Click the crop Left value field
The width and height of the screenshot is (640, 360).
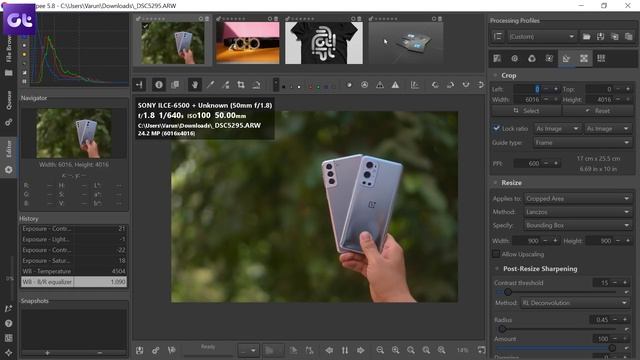(x=527, y=89)
